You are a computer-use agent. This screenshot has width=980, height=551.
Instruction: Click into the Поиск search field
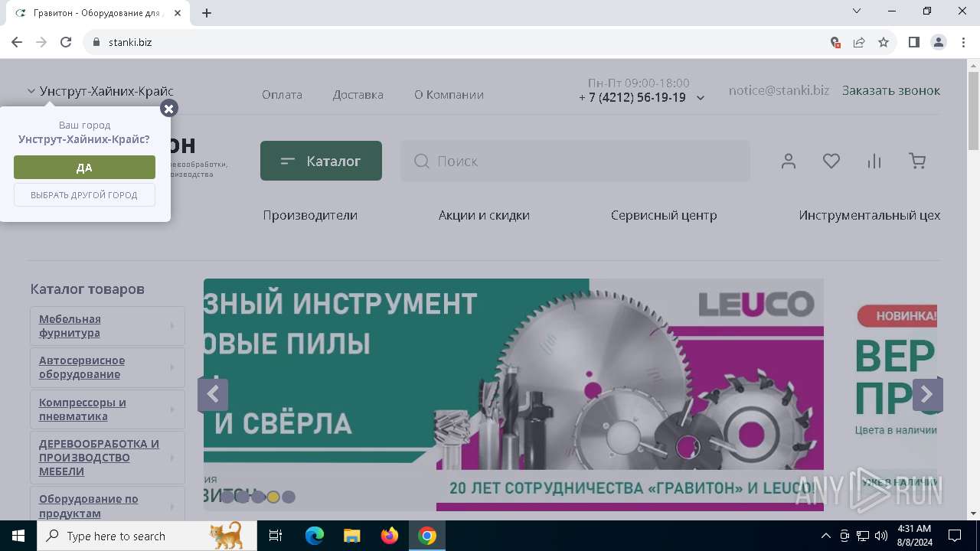tap(575, 161)
